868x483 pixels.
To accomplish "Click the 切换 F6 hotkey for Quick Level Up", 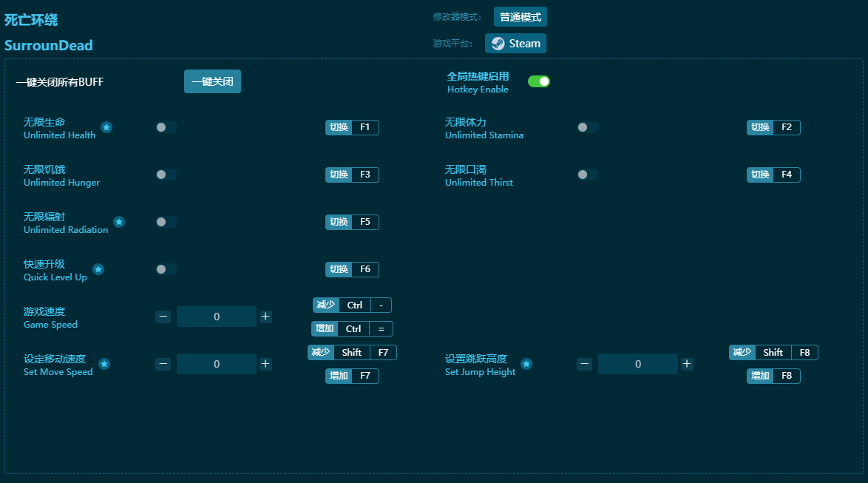I will pos(352,269).
